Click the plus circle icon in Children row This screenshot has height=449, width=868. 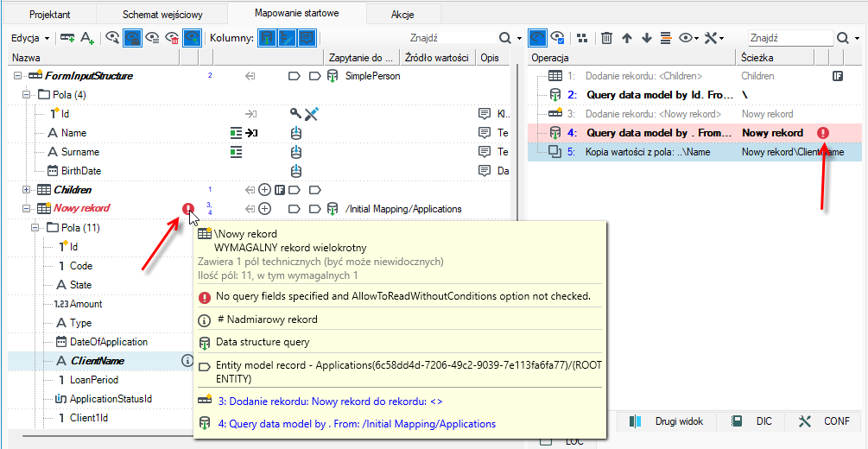(265, 190)
